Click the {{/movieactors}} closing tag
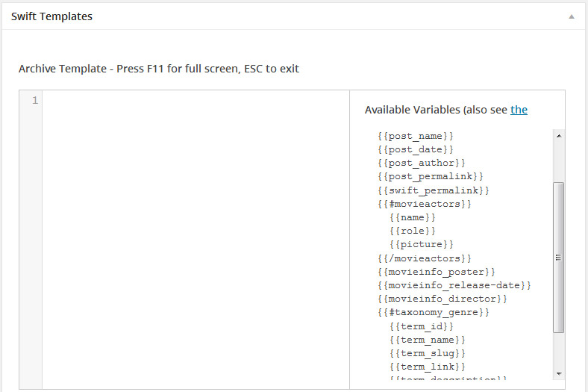The height and width of the screenshot is (392, 588). point(425,258)
